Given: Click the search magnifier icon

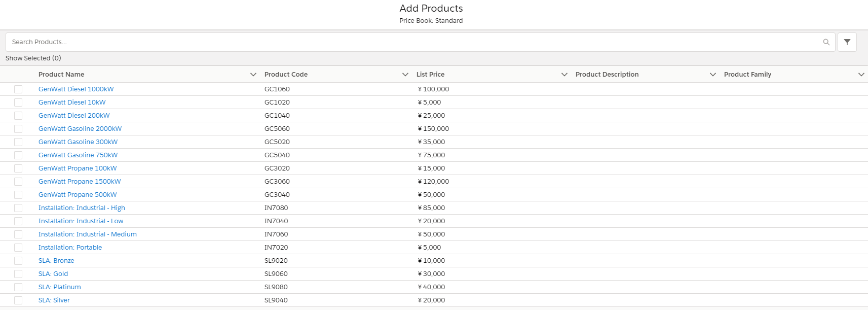Looking at the screenshot, I should 826,42.
